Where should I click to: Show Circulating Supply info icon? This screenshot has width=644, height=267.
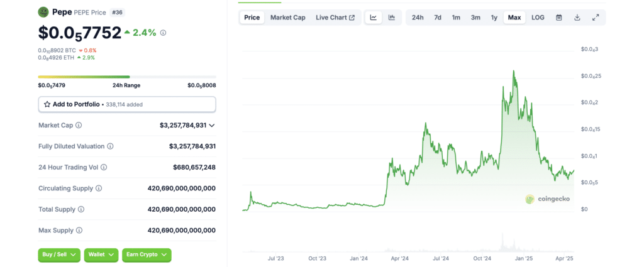(99, 188)
